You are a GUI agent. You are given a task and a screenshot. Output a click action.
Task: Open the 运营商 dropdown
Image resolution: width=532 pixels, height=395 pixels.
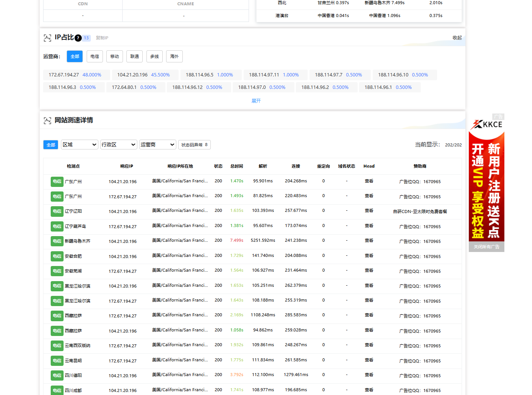click(x=157, y=145)
